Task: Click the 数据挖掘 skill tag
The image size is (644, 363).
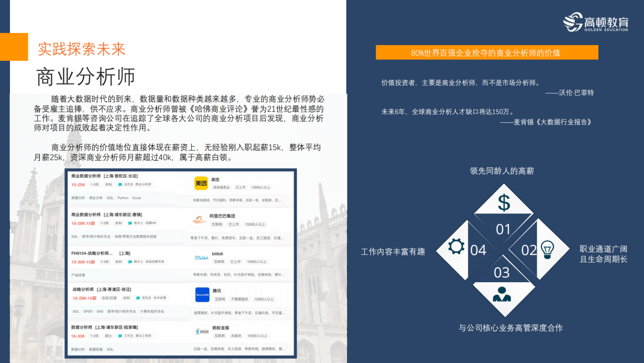Action: tap(96, 349)
